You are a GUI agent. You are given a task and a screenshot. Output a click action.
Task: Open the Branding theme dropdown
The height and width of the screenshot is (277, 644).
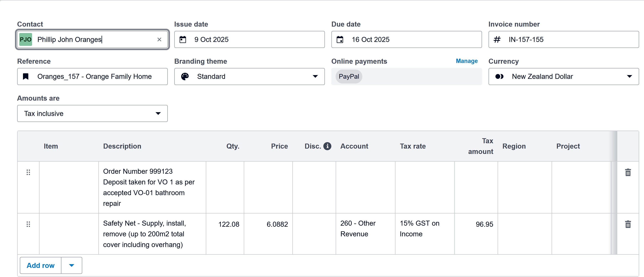click(x=315, y=77)
